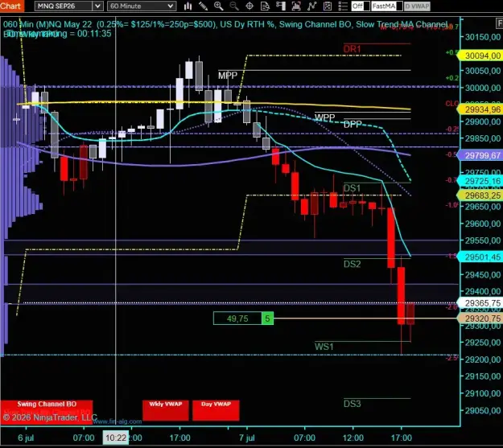Activate the crosshair cursor icon
503x448 pixels.
(249, 6)
